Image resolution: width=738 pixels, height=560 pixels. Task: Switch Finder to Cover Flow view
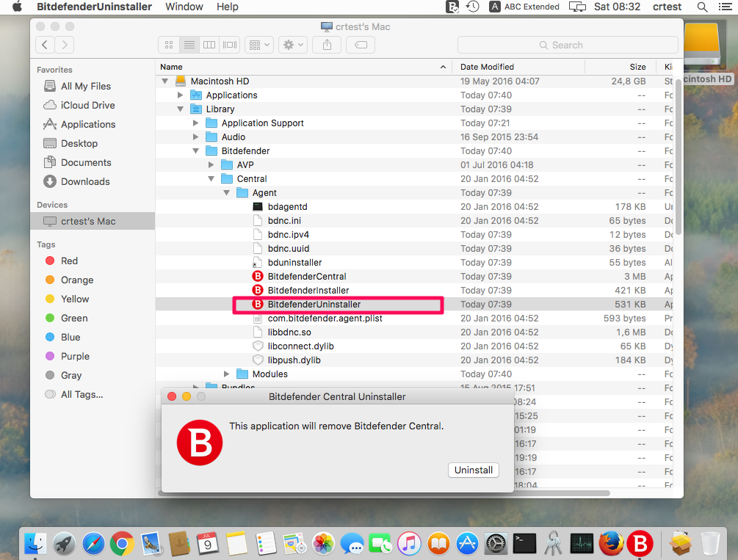(230, 45)
